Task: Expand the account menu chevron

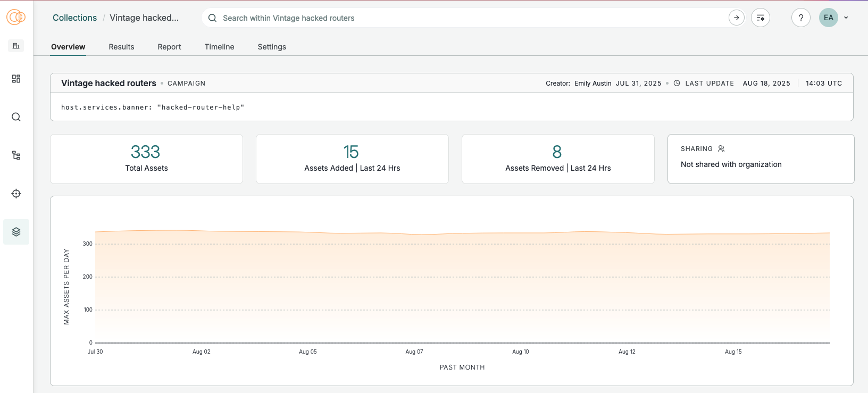Action: [846, 18]
